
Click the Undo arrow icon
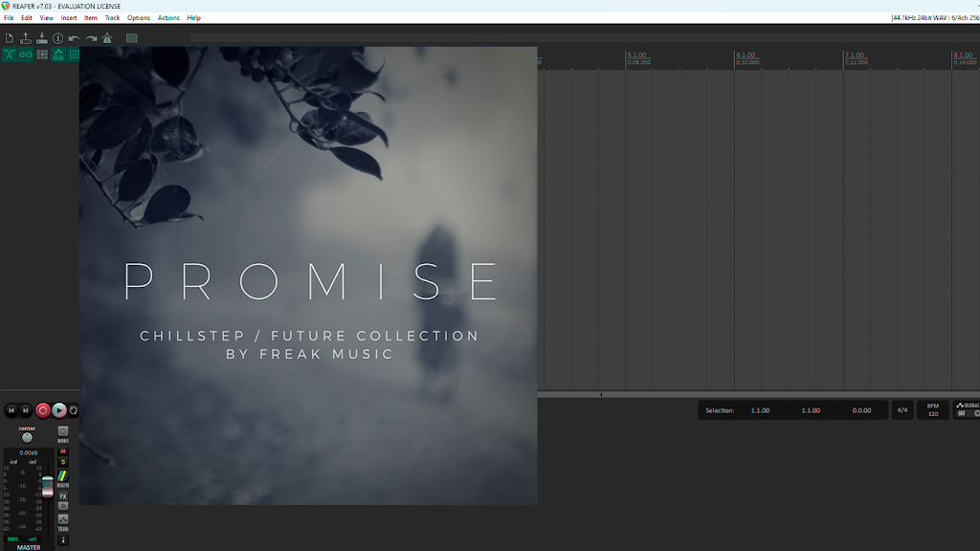tap(75, 38)
